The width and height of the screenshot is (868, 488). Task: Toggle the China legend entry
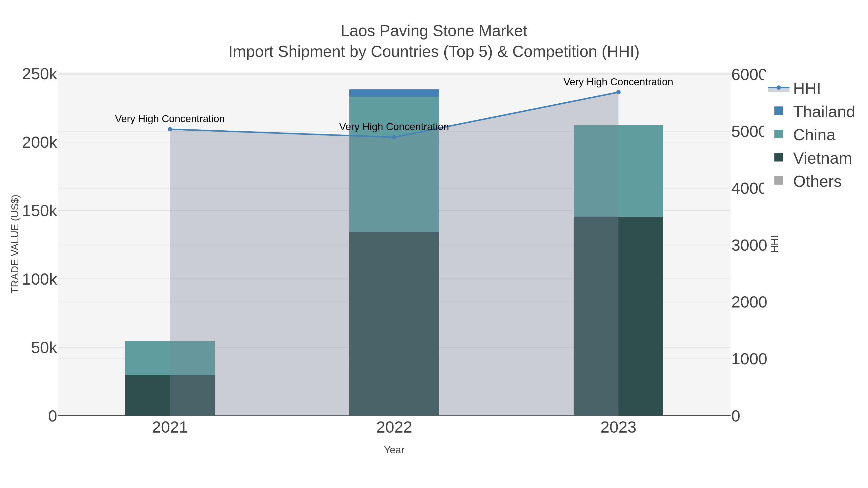pos(805,135)
